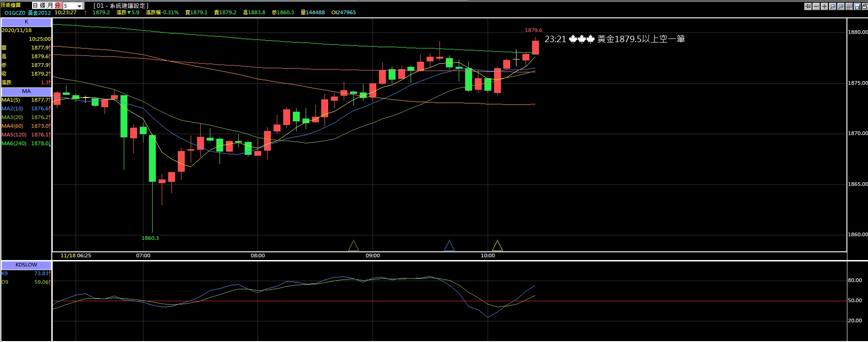Click the 08:00 time axis label
This screenshot has height=342, width=868.
pyautogui.click(x=258, y=255)
